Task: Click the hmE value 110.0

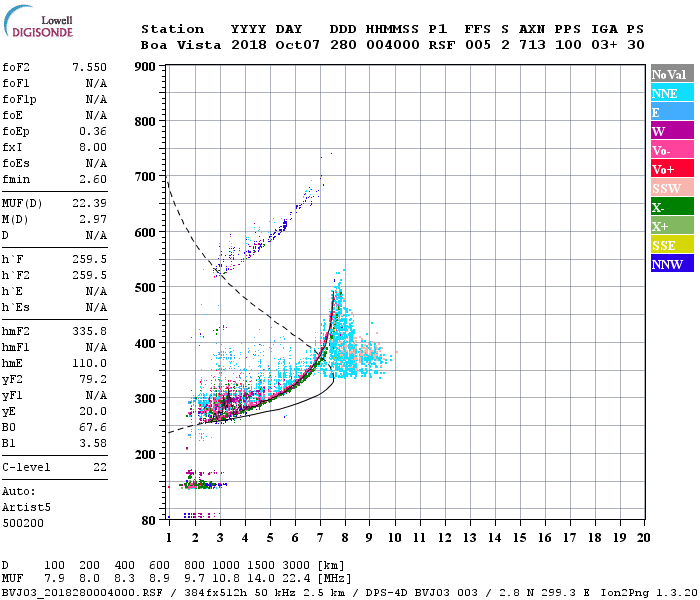Action: click(x=89, y=363)
